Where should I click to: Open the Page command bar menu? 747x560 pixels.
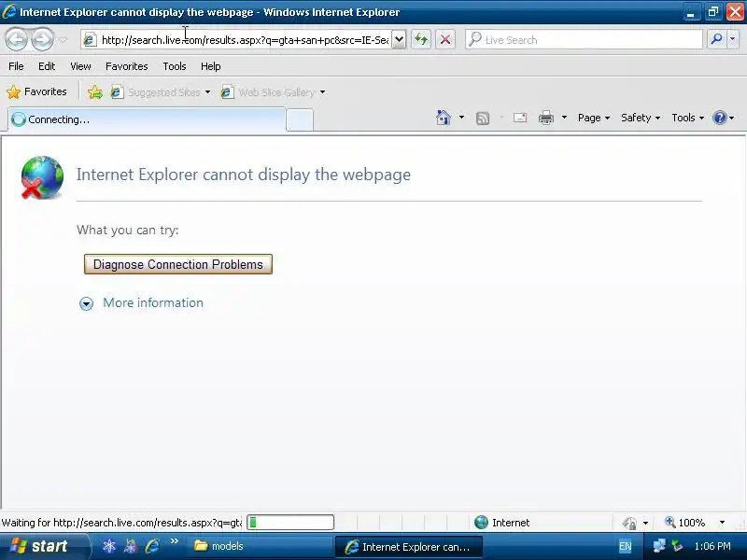point(594,118)
